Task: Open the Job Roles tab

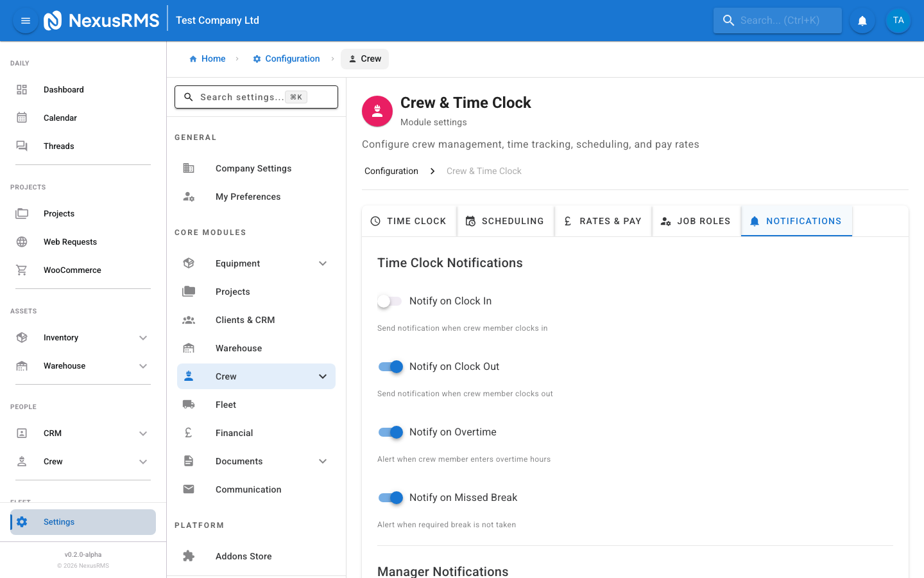Action: 696,220
